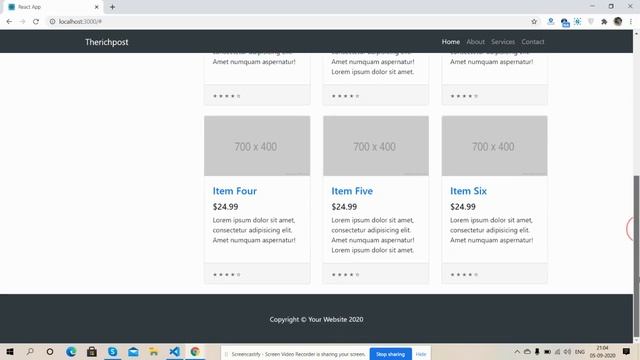Image resolution: width=640 pixels, height=360 pixels.
Task: Open the grey shield extension icon
Action: [x=591, y=22]
